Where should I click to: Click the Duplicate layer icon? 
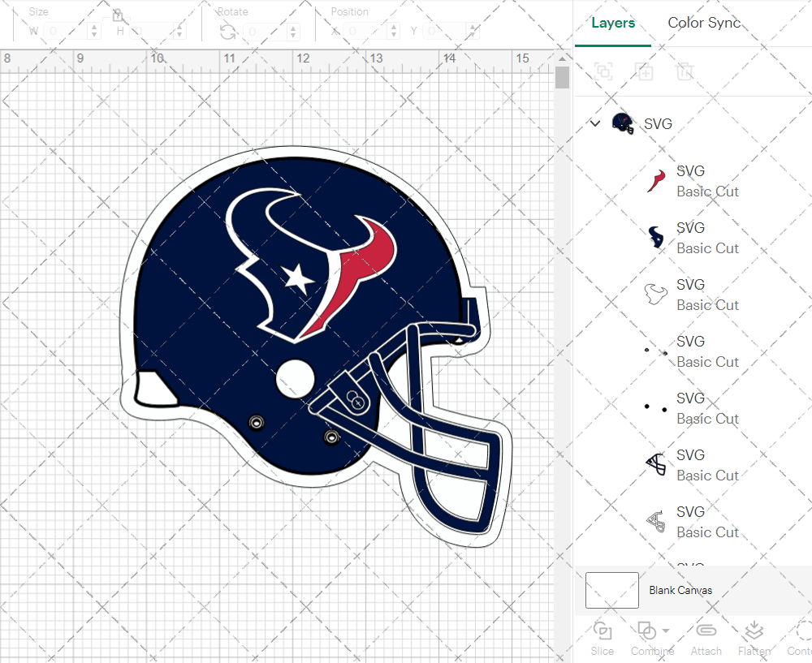coord(645,71)
